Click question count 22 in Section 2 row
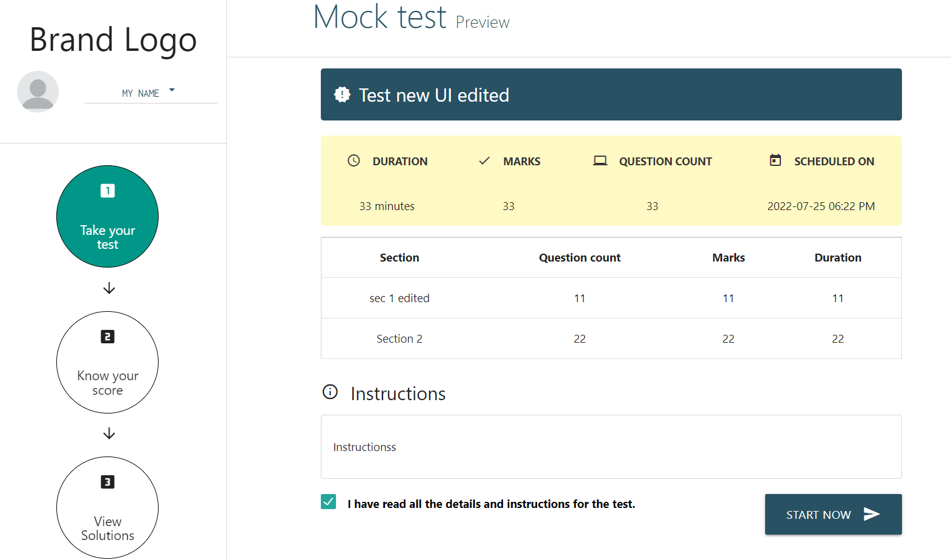This screenshot has height=560, width=951. (x=580, y=339)
